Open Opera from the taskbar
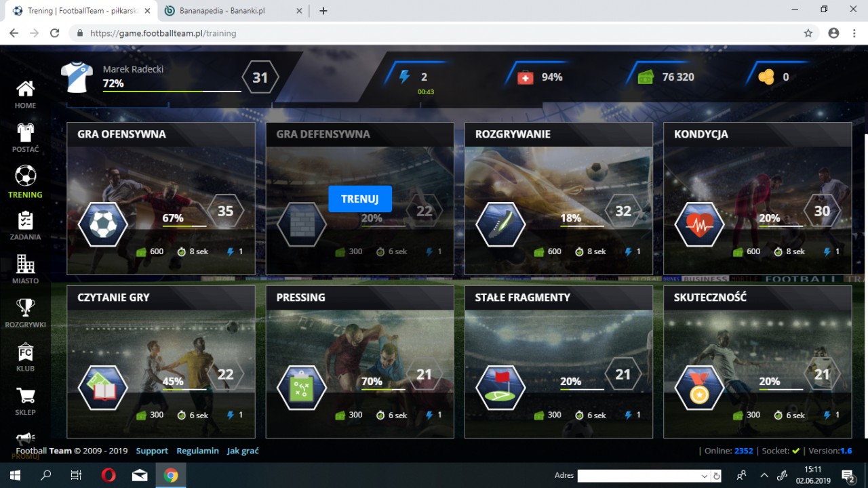The height and width of the screenshot is (488, 868). pos(108,475)
